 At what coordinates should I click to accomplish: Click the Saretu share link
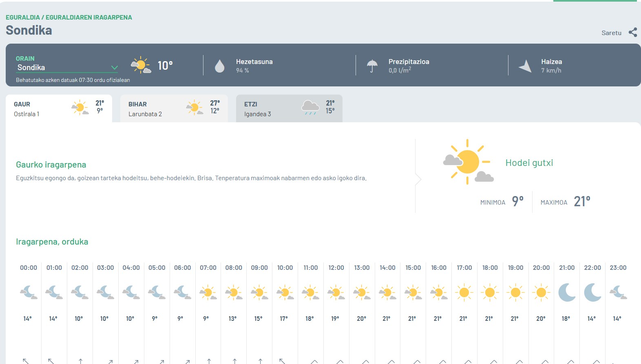611,33
